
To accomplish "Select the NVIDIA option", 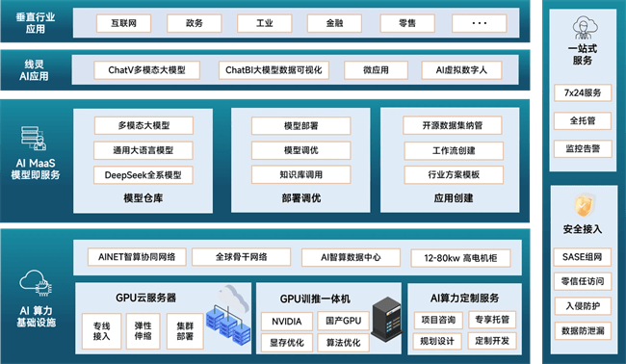I will pyautogui.click(x=287, y=322).
